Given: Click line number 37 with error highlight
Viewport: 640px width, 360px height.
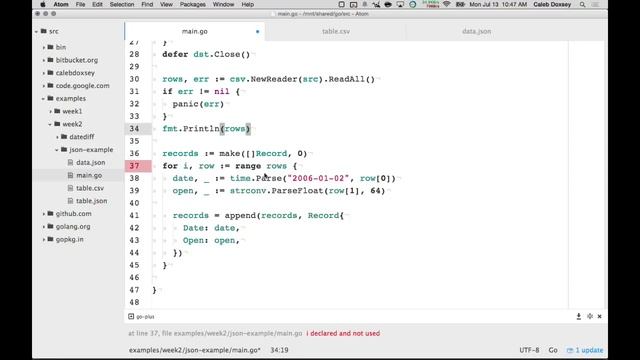Looking at the screenshot, I should (135, 166).
